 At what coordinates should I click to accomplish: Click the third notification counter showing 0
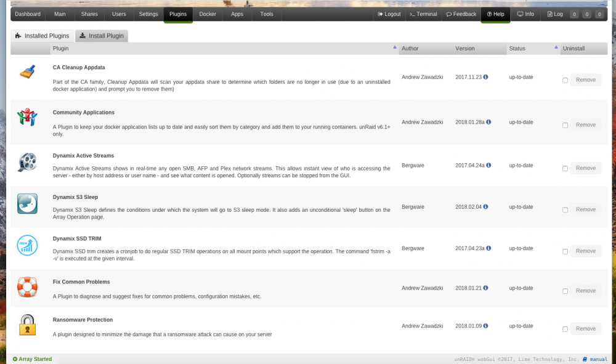click(599, 14)
